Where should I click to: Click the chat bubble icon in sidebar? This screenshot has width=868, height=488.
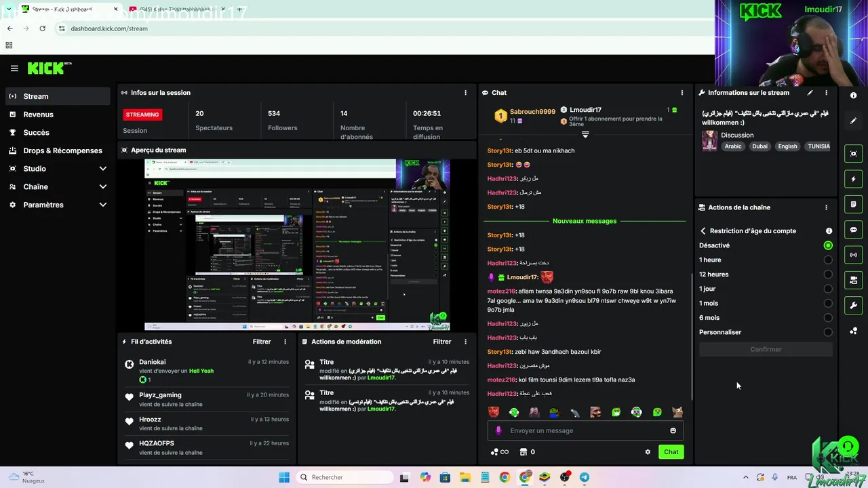pos(854,230)
